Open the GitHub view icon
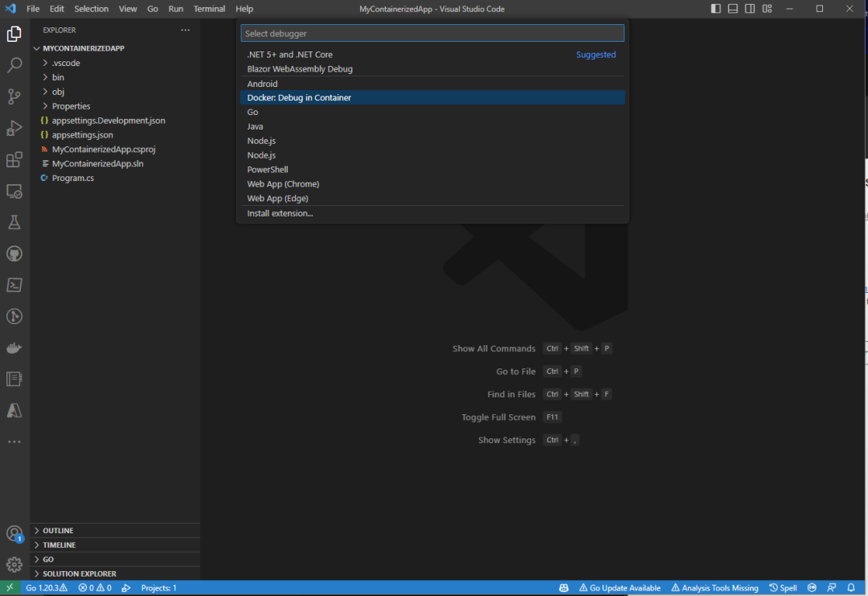This screenshot has height=596, width=868. pyautogui.click(x=14, y=253)
